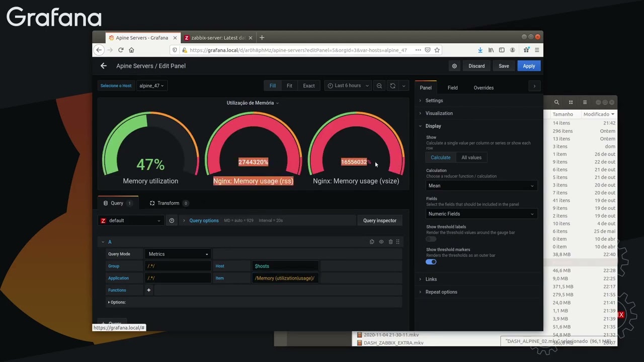644x362 pixels.
Task: Expand Query options
Action: pos(204,221)
